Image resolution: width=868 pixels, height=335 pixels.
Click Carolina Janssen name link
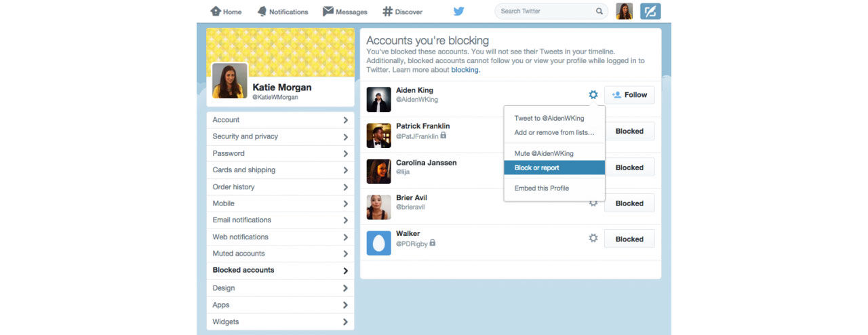click(427, 163)
